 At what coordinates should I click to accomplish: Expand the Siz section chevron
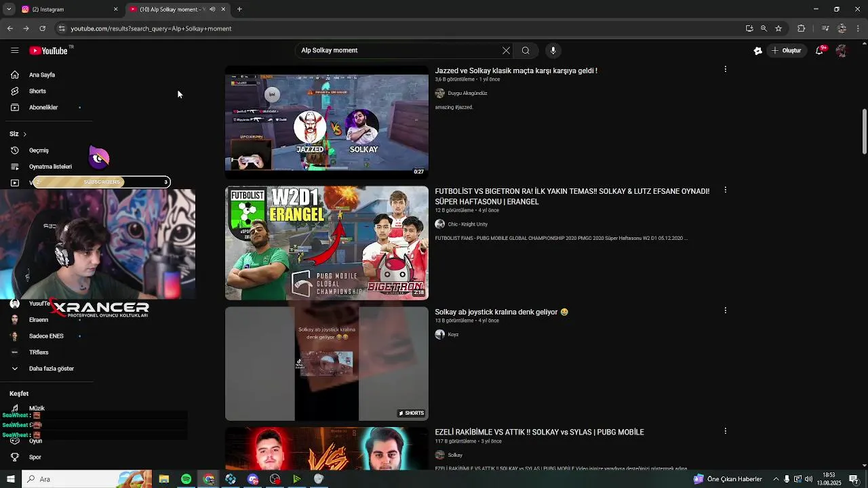click(24, 134)
